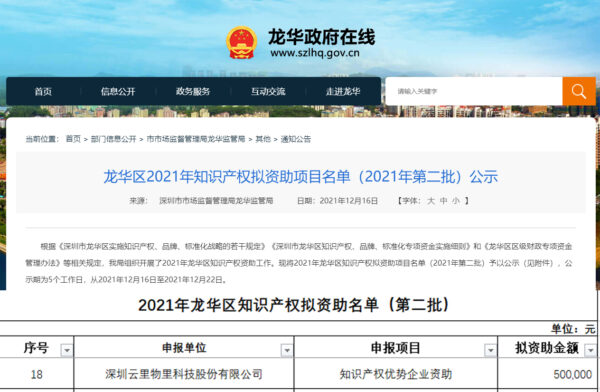Viewport: 600px width, 392px height.
Task: Click the 首页 breadcrumb link
Action: [x=73, y=139]
